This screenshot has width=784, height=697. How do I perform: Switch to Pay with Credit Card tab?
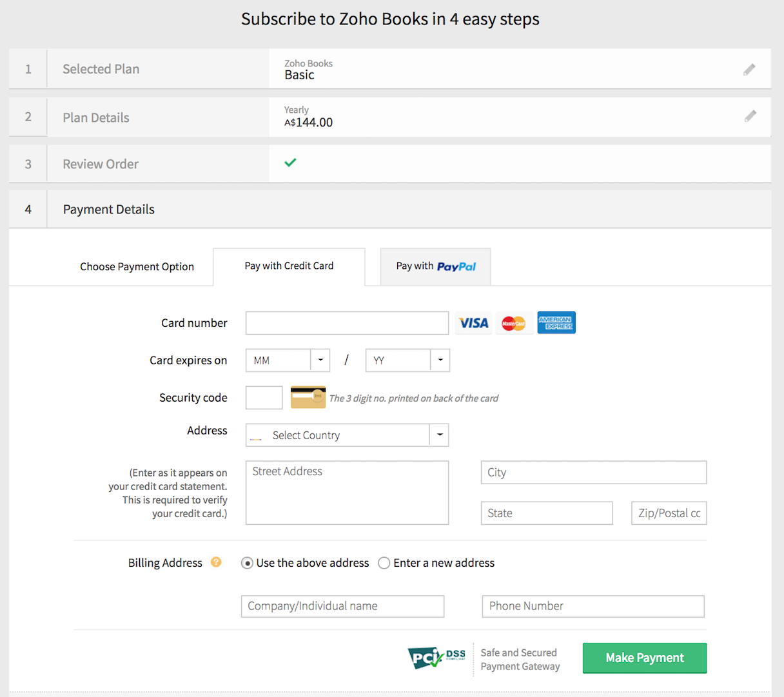pyautogui.click(x=289, y=266)
